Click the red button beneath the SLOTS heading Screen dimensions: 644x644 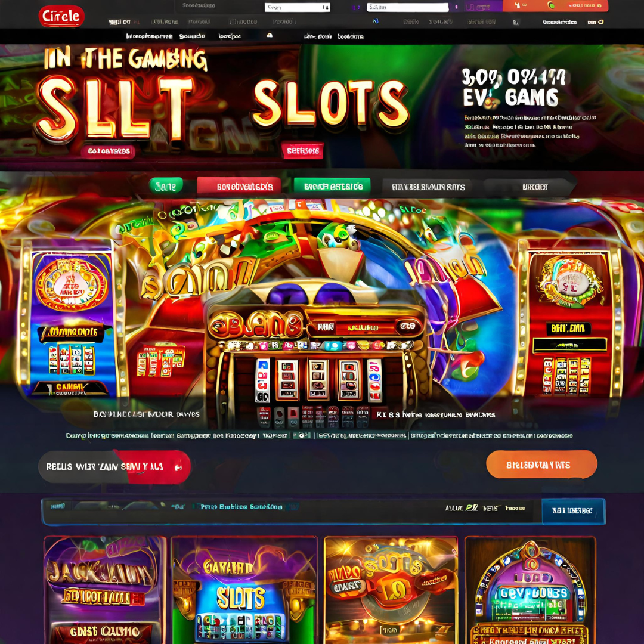[x=303, y=151]
